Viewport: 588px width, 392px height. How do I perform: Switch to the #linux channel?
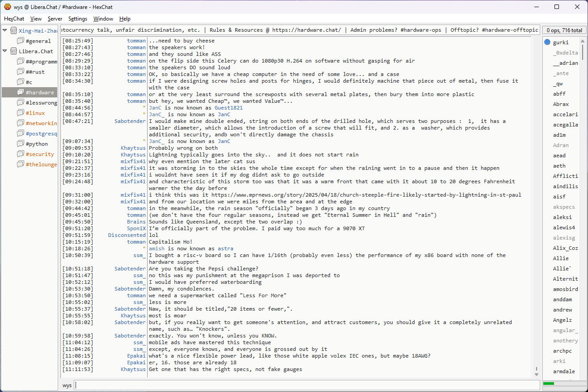click(35, 113)
